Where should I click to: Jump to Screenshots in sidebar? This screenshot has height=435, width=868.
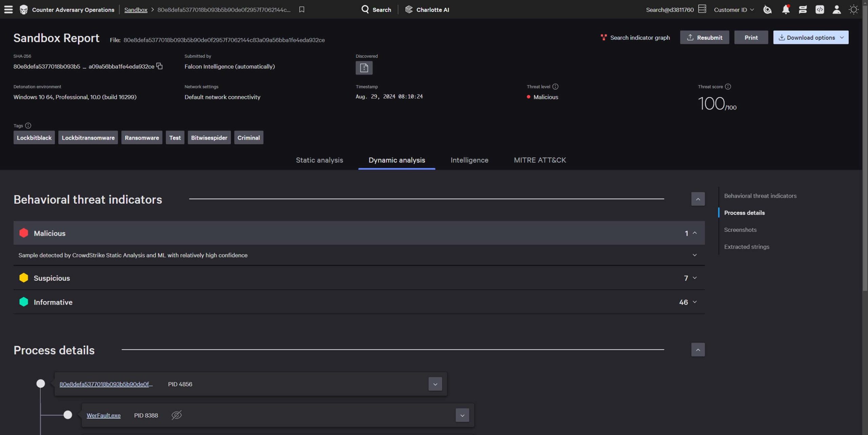pos(740,230)
